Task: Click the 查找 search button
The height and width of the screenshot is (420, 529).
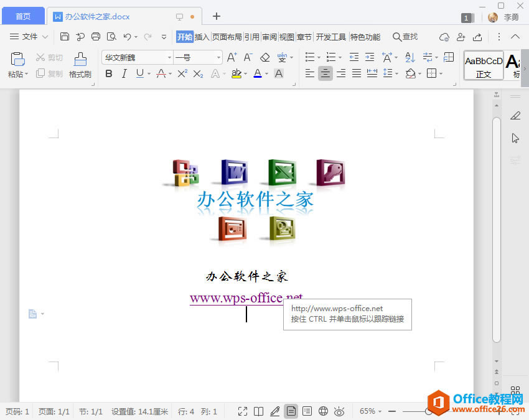Action: (405, 37)
